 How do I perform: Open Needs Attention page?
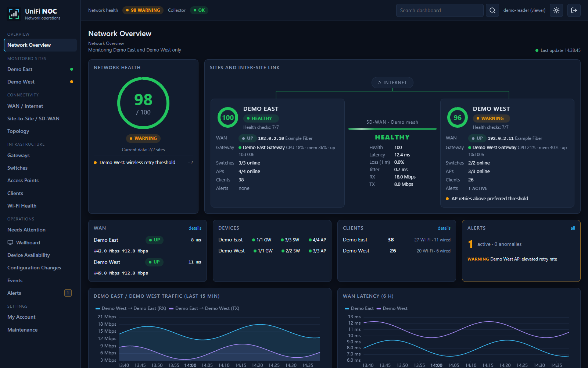point(40,230)
